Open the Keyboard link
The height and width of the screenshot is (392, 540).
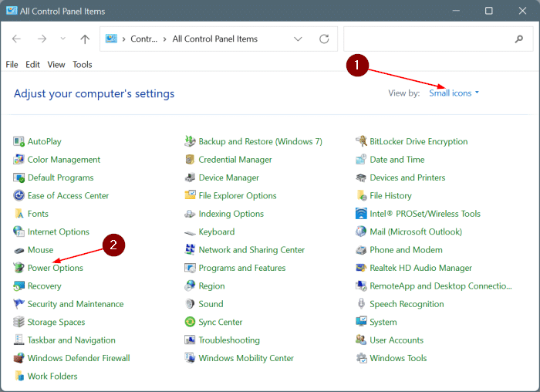pos(217,231)
